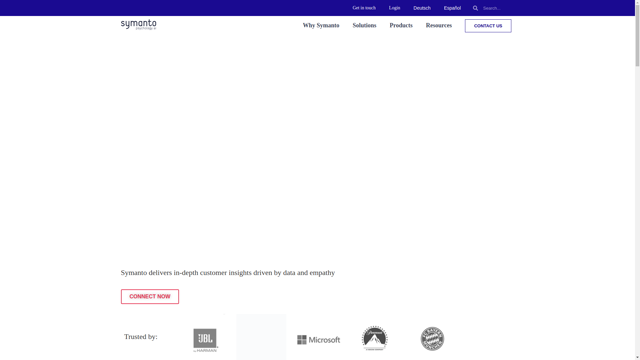Open the JBL by Harman logo
Image resolution: width=640 pixels, height=360 pixels.
[x=205, y=340]
